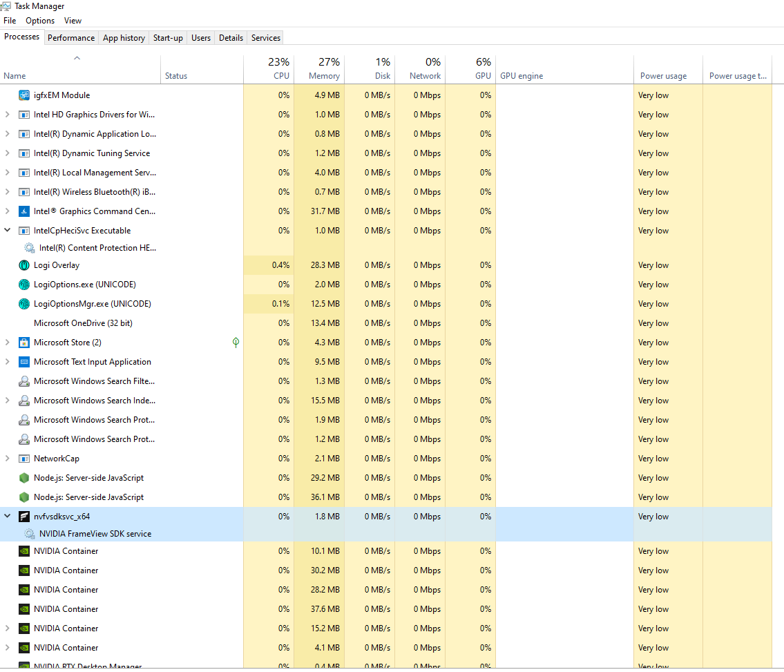The height and width of the screenshot is (672, 784).
Task: Open the Start-up tab
Action: pyautogui.click(x=168, y=38)
